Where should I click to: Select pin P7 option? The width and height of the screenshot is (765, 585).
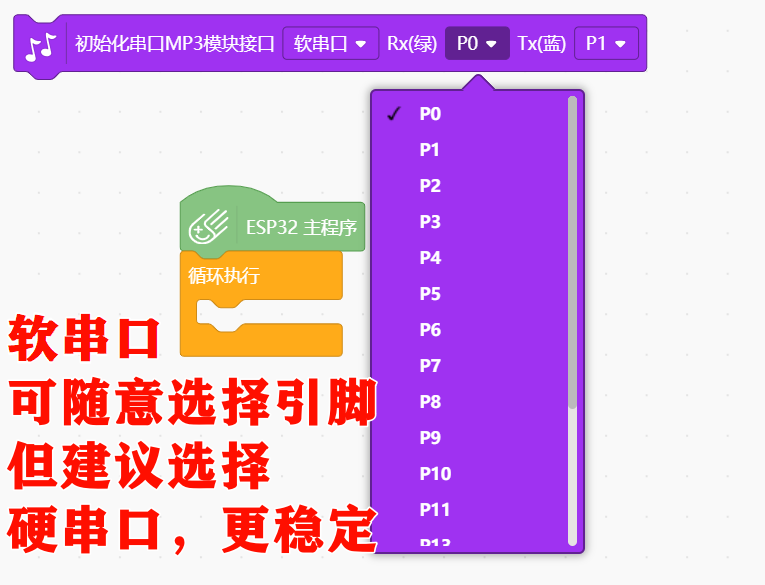click(468, 365)
